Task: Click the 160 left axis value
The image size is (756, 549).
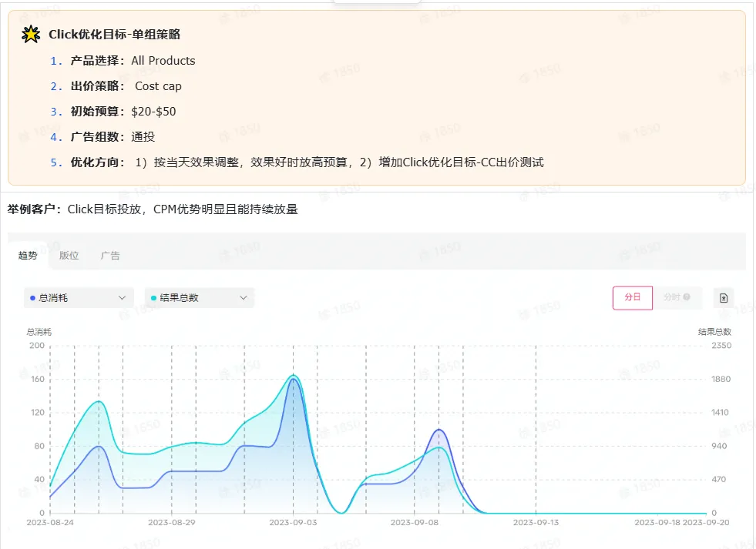Action: (37, 379)
